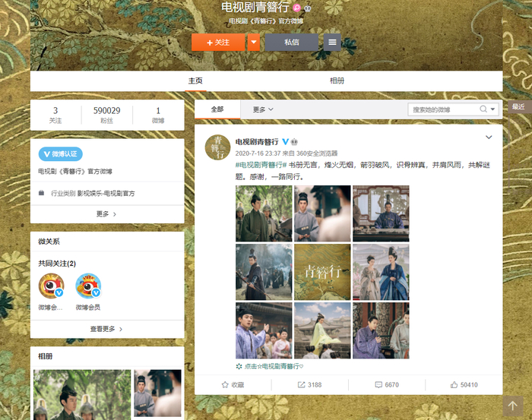Viewport: 532px width, 420px height.
Task: Click the comment icon with 6670
Action: pyautogui.click(x=378, y=385)
